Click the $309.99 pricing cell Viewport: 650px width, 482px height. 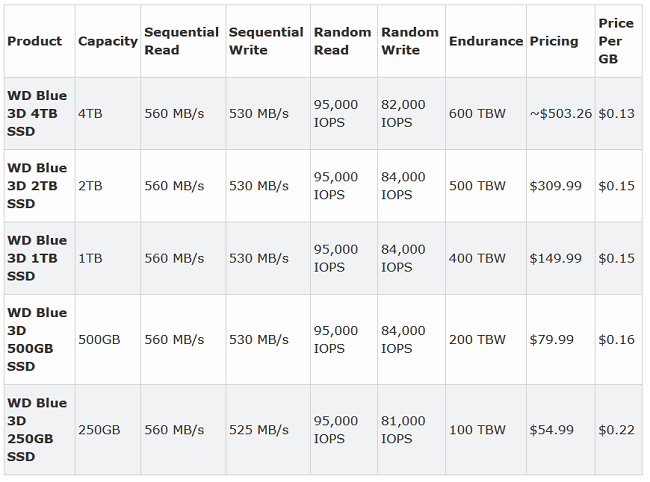(555, 186)
